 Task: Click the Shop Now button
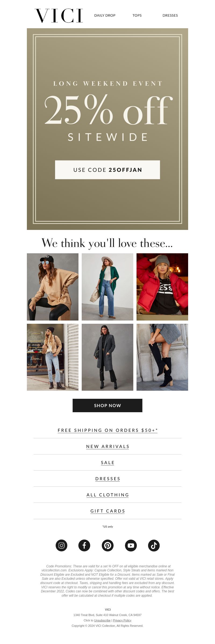[x=107, y=405]
